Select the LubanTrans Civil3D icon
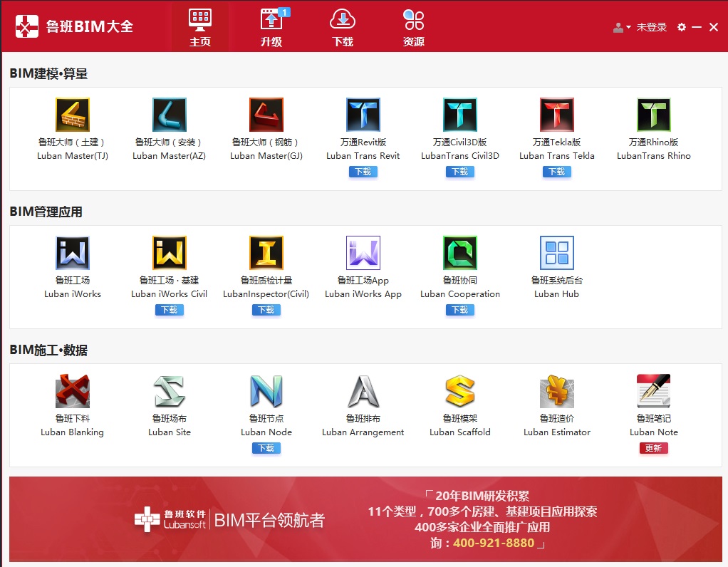728x567 pixels. click(x=460, y=115)
